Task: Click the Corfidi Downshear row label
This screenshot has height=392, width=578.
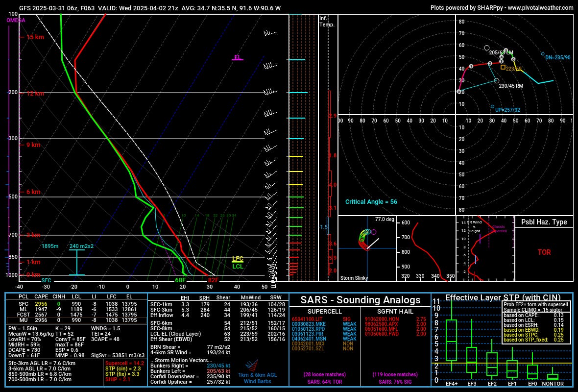Action: pyautogui.click(x=175, y=376)
